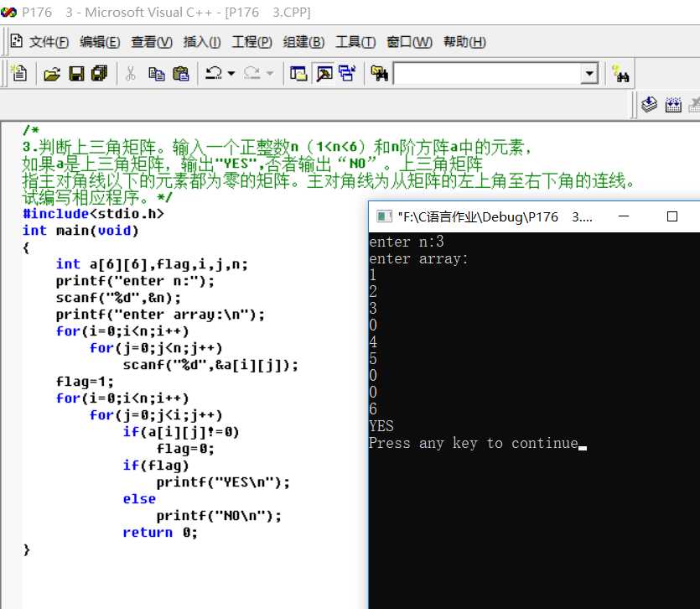Toggle the Output window icon

coord(324,73)
